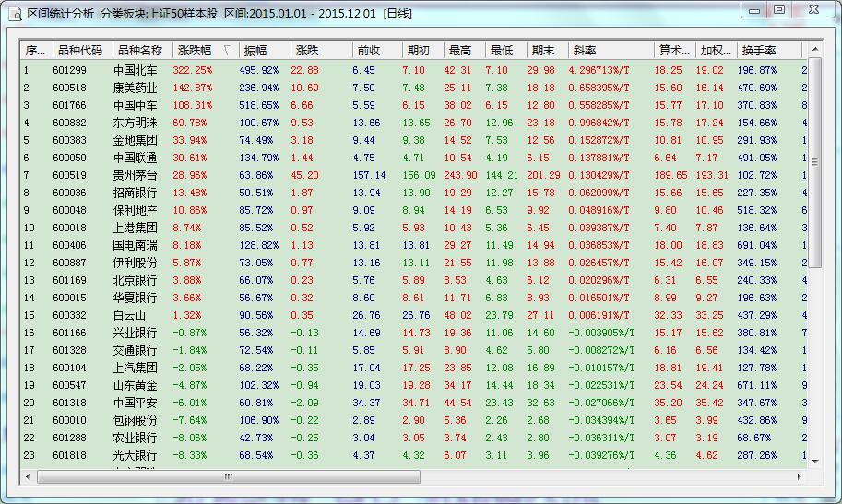Select the 交通银行 row name
Screen dimensions: 842x504
click(x=135, y=350)
